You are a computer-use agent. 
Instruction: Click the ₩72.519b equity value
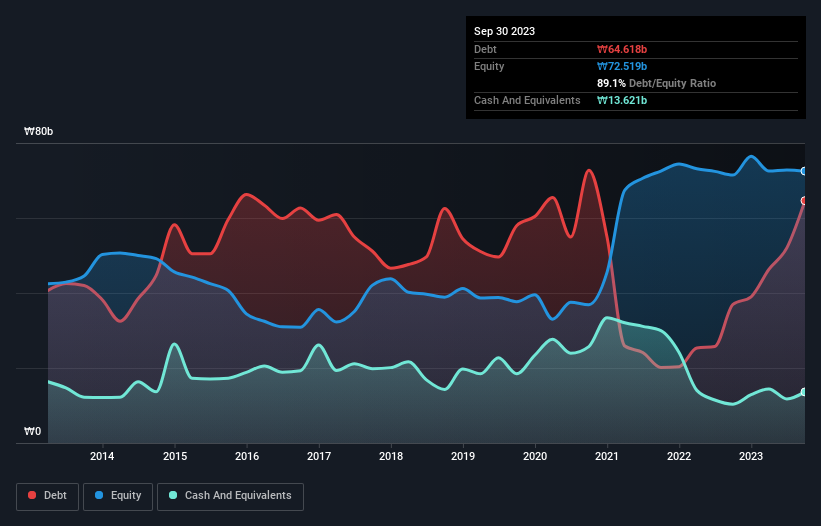tap(622, 66)
